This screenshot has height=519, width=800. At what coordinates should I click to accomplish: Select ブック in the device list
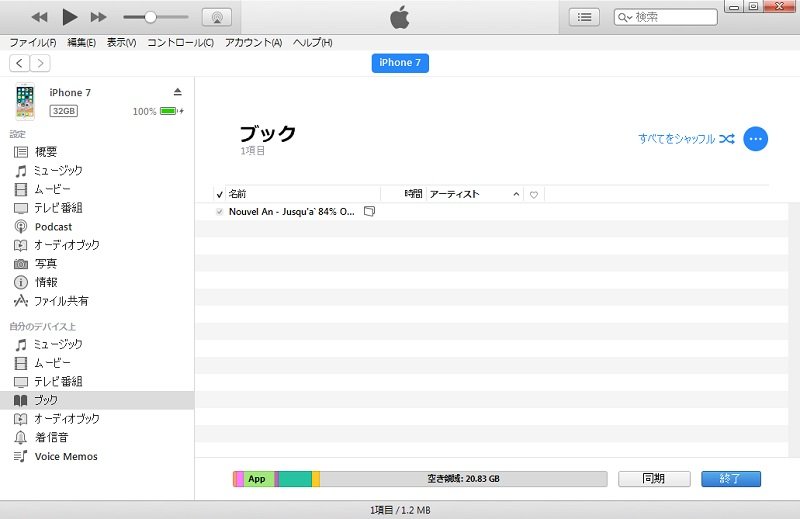click(x=97, y=400)
